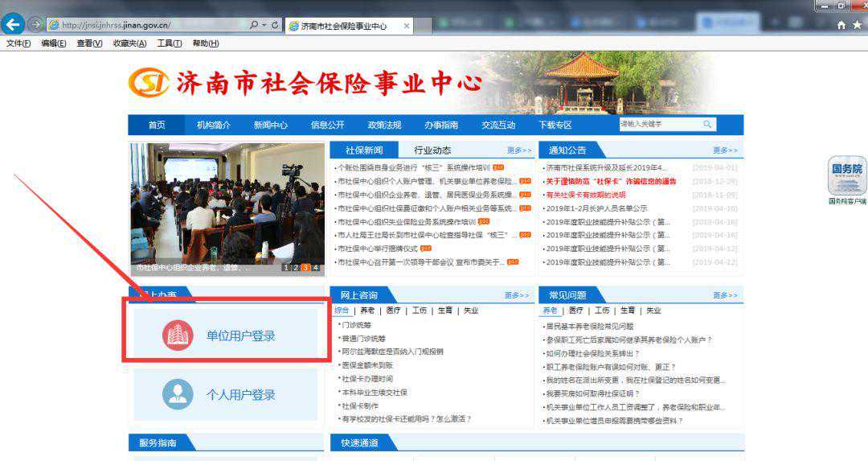Switch to the 行业动态 tab
Image resolution: width=868 pixels, height=461 pixels.
432,150
